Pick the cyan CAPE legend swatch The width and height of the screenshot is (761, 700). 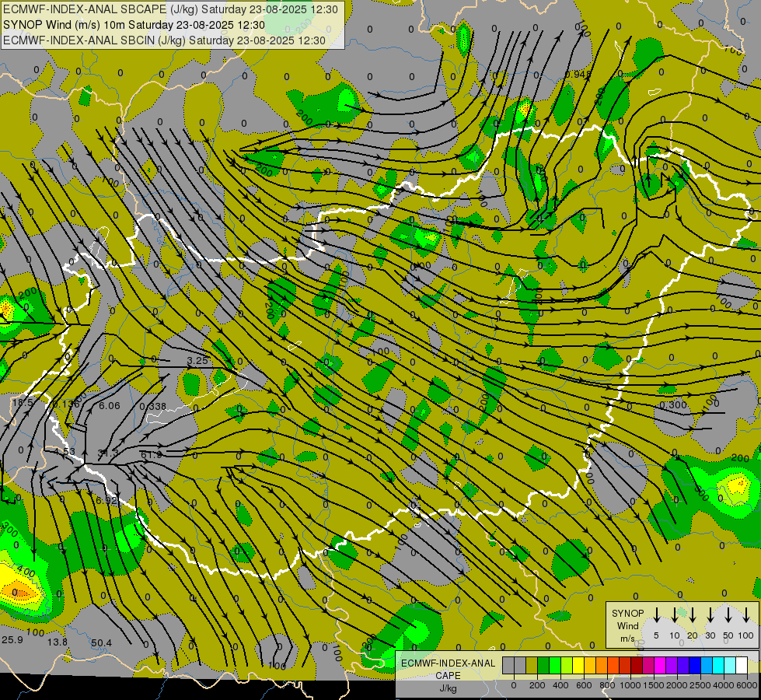click(x=719, y=665)
